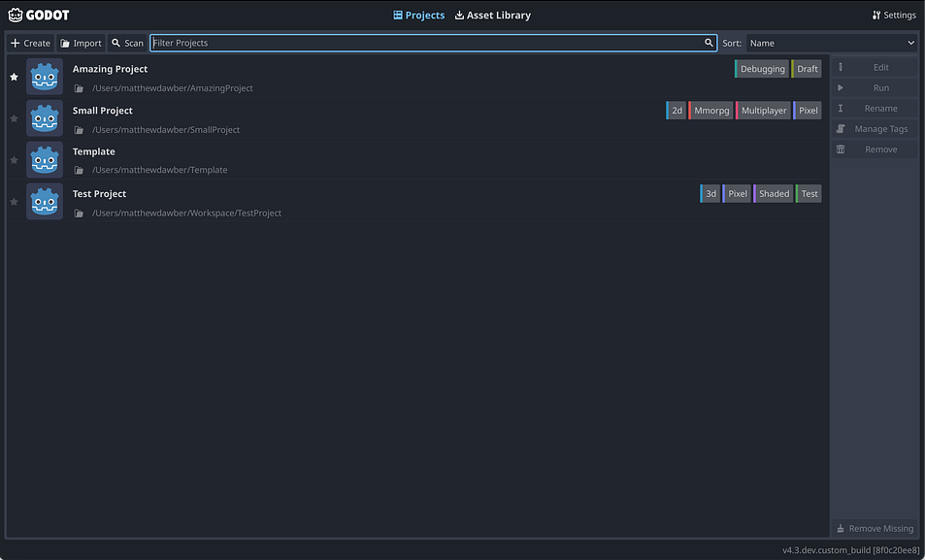This screenshot has height=560, width=925.
Task: Click the /Users/matthewdawber/Workspace/TestProject path
Action: [x=186, y=213]
